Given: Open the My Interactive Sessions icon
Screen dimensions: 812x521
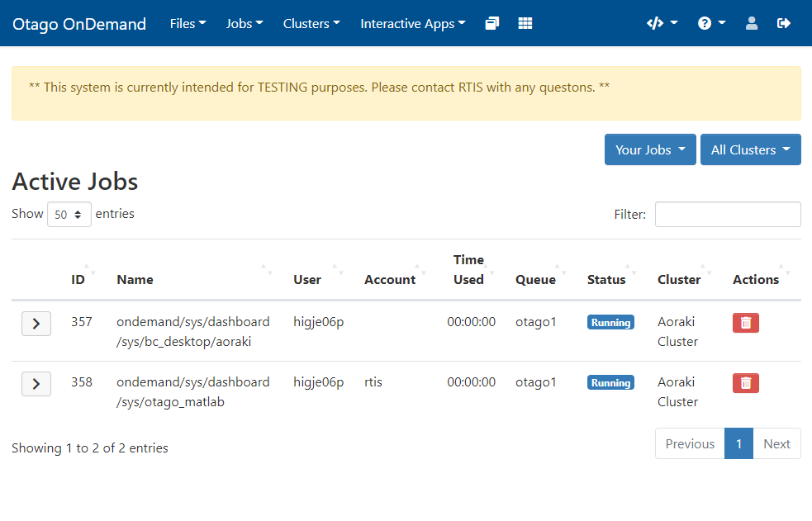Looking at the screenshot, I should click(492, 23).
